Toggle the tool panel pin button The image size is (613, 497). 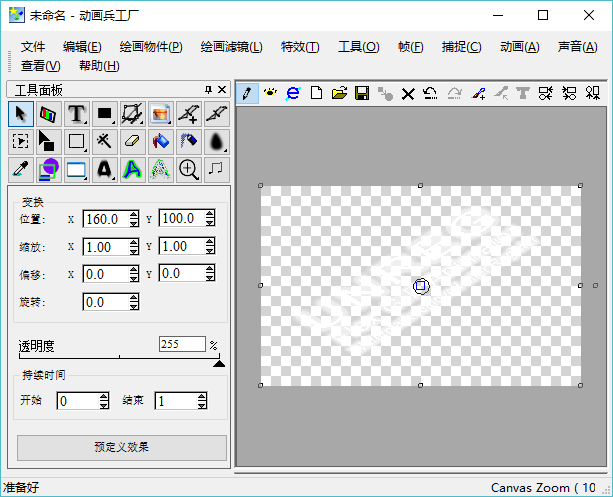208,90
